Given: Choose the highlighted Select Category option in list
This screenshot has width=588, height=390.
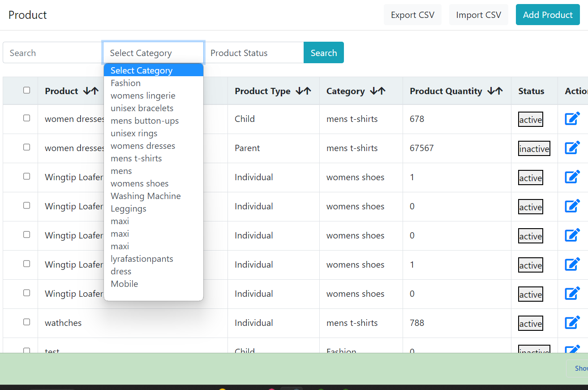Looking at the screenshot, I should [154, 70].
